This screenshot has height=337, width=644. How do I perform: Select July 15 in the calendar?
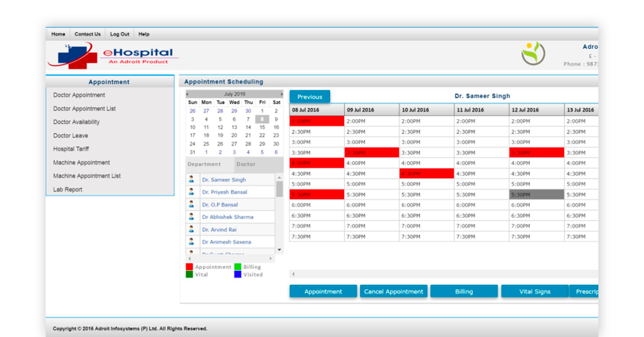[262, 127]
